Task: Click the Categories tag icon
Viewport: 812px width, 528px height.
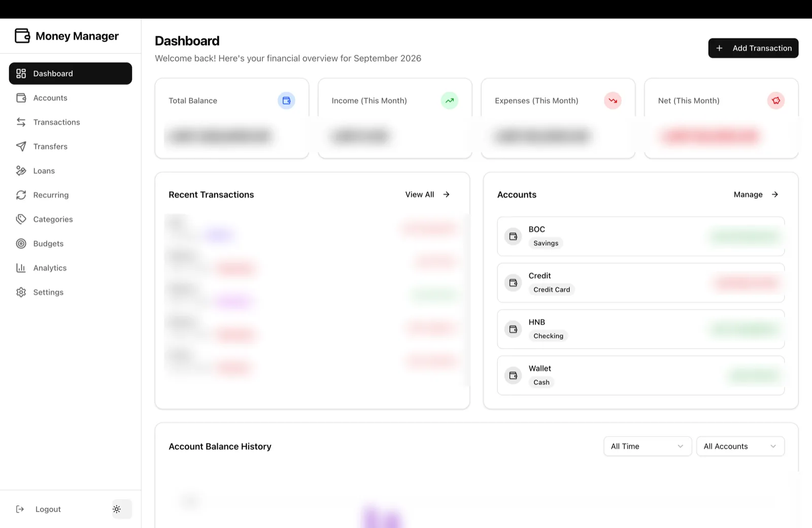Action: (x=21, y=219)
